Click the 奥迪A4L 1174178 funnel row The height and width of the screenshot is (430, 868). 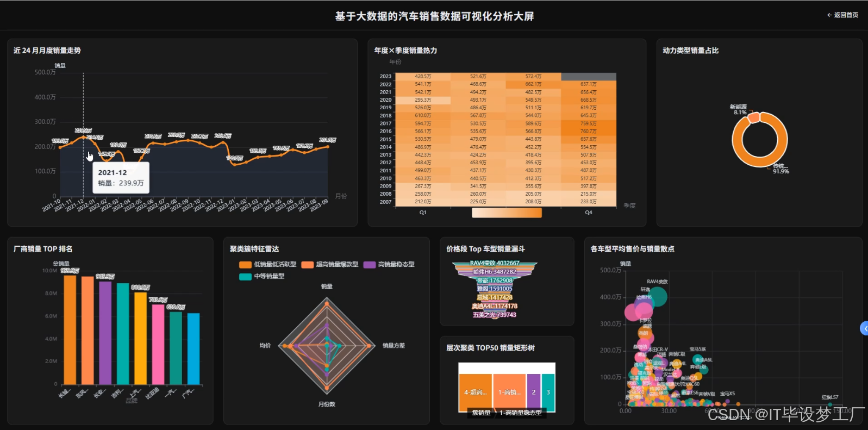coord(495,306)
